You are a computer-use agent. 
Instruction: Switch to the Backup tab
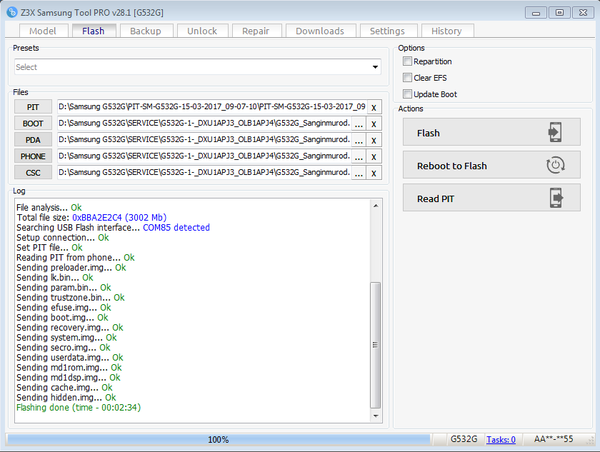[x=146, y=31]
